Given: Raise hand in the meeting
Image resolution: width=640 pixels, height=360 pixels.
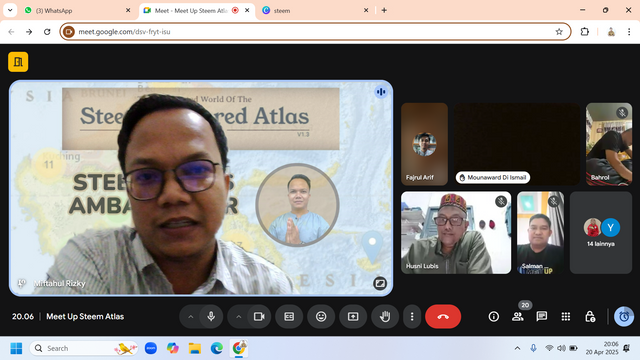Looking at the screenshot, I should [385, 316].
